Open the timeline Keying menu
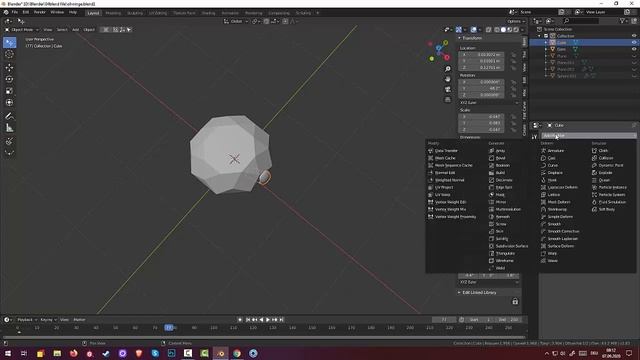 (x=48, y=320)
